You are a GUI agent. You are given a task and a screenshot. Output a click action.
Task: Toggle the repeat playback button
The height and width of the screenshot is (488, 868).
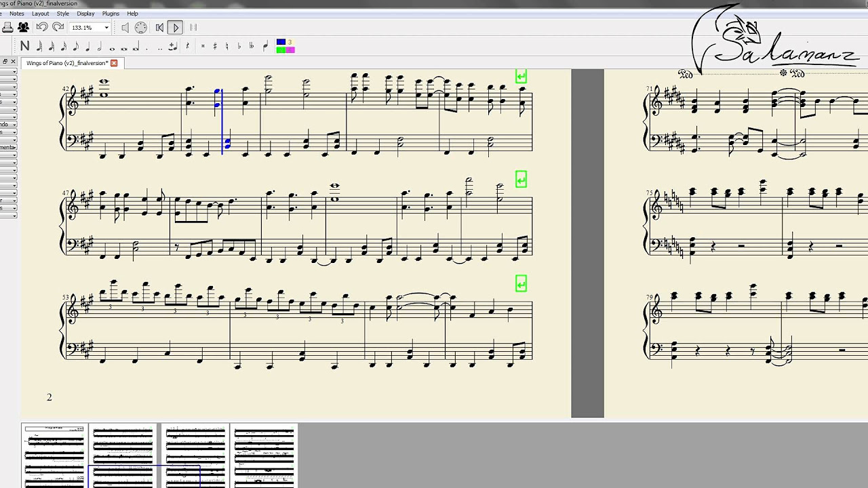[x=193, y=28]
